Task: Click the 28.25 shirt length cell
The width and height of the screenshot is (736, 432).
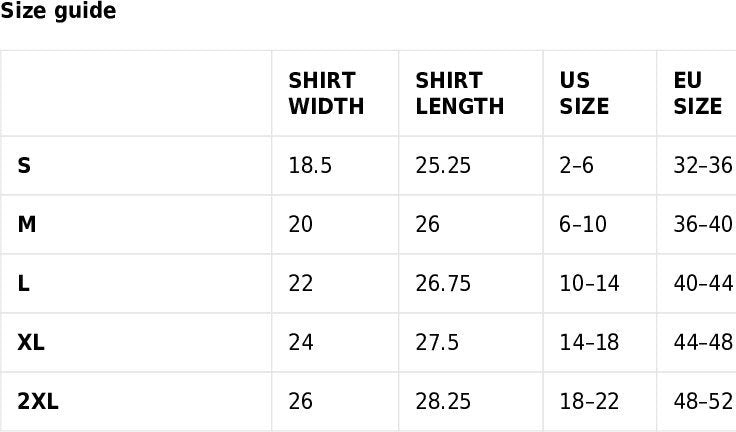Action: coord(443,401)
